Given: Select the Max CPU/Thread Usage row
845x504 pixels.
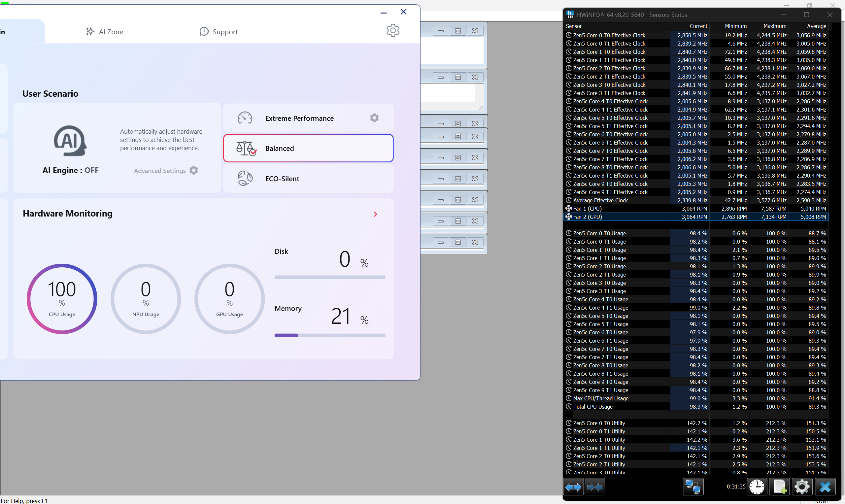Looking at the screenshot, I should pyautogui.click(x=696, y=398).
